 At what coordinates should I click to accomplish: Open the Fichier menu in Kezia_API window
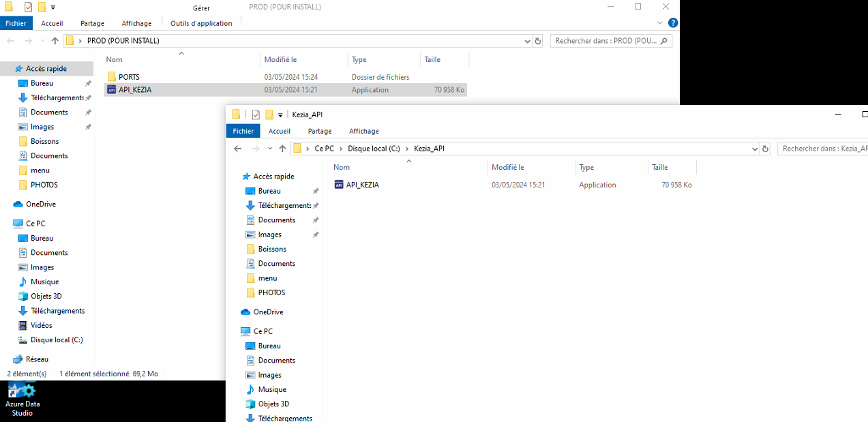243,131
